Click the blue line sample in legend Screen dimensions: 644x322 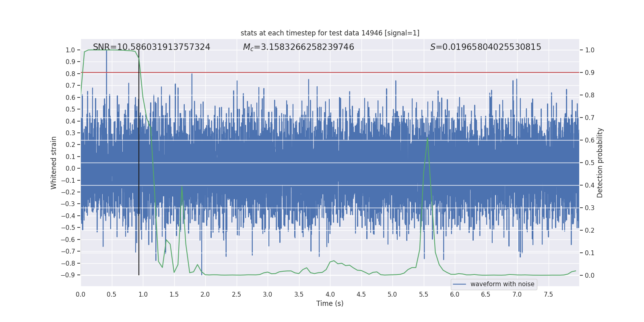click(x=459, y=284)
